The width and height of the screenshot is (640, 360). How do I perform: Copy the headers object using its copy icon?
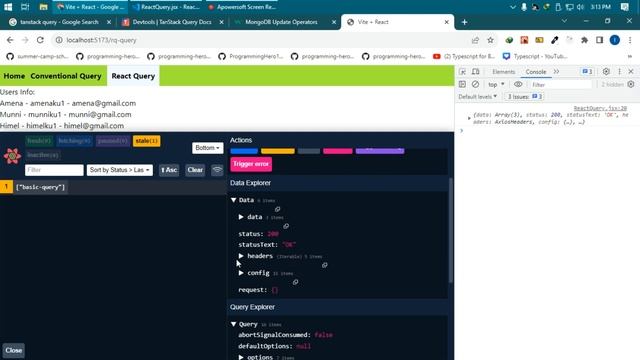(324, 265)
